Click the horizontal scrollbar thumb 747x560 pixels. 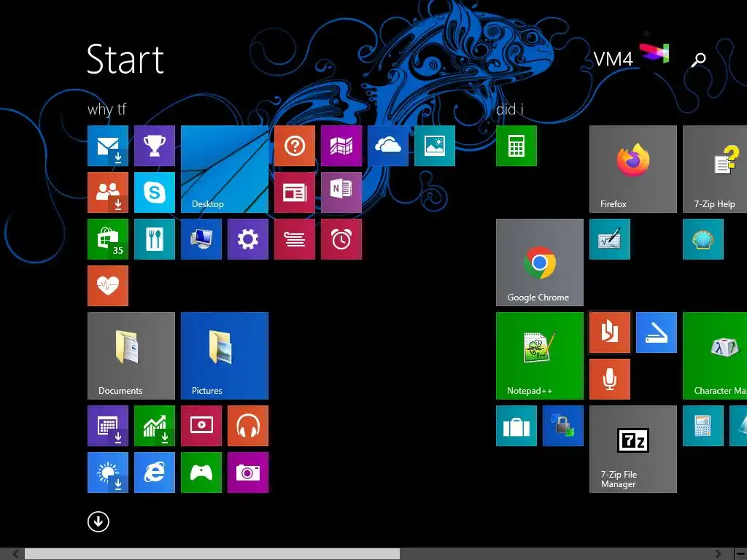(212, 554)
